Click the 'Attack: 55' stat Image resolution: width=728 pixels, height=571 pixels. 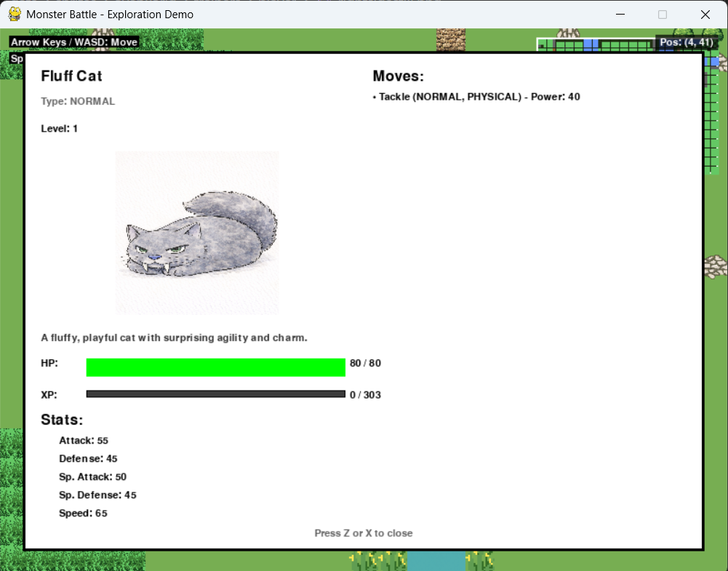coord(84,441)
